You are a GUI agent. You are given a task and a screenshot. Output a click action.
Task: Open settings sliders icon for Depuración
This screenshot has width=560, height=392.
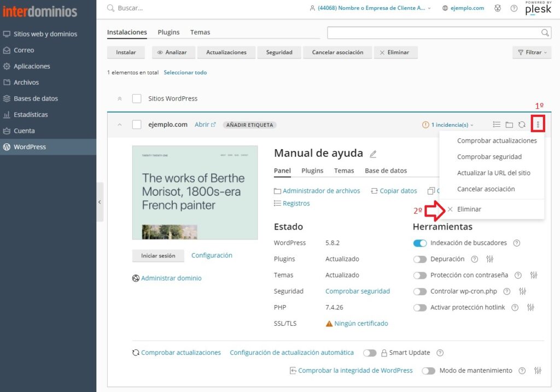[x=489, y=259]
